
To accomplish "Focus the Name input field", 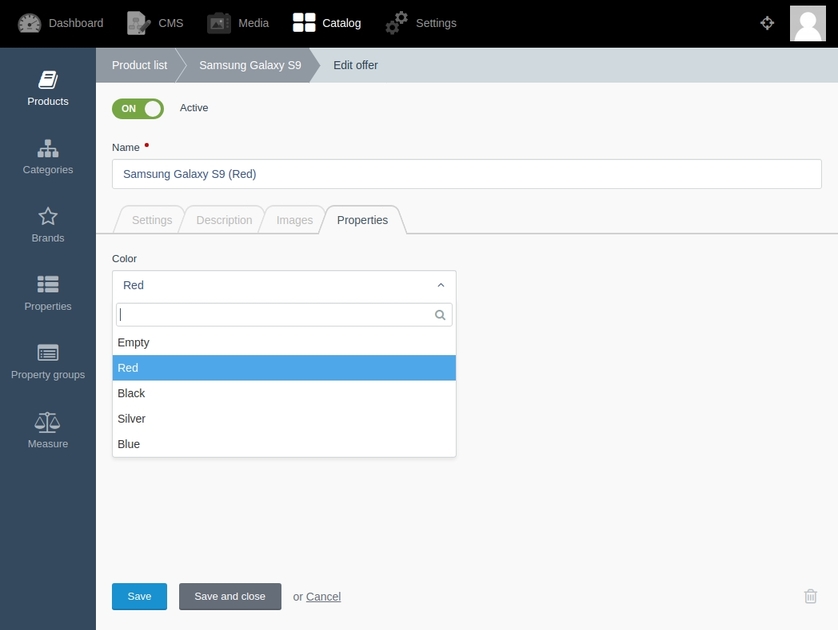I will point(467,174).
